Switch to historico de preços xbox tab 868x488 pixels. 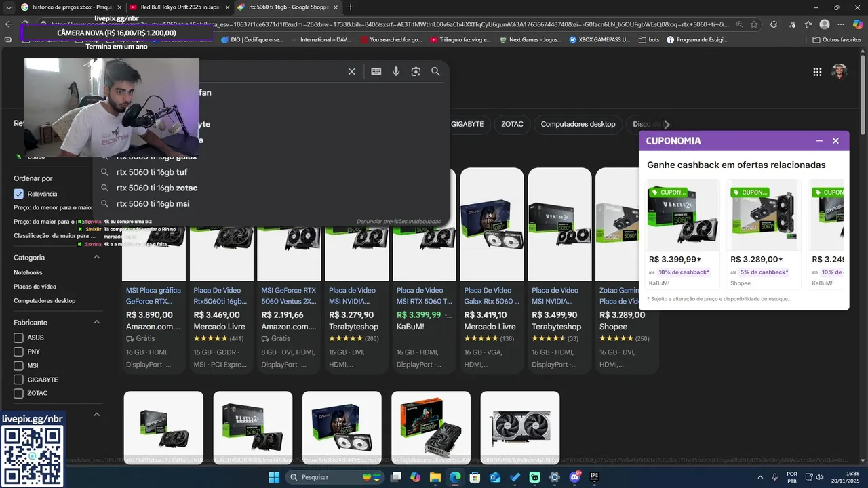pyautogui.click(x=71, y=7)
